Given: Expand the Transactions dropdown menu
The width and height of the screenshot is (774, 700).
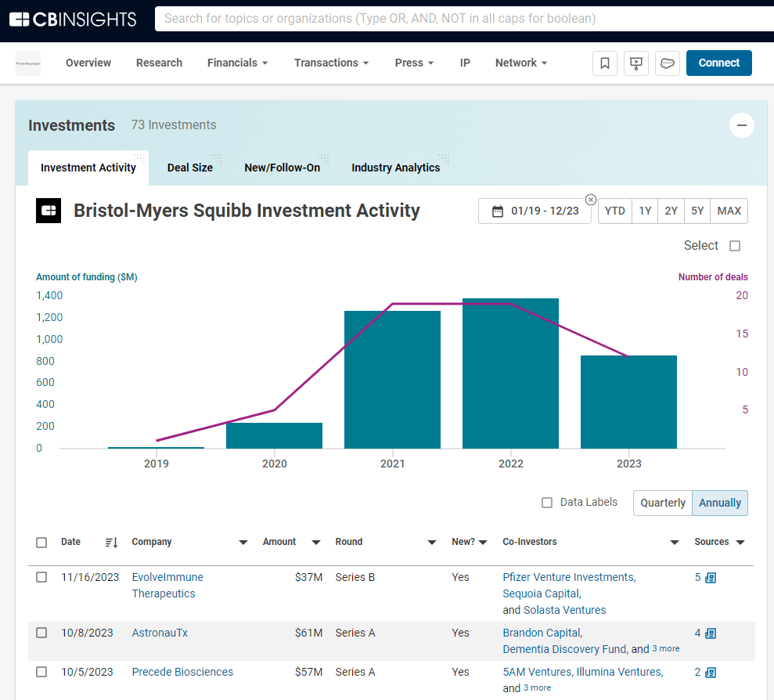Looking at the screenshot, I should click(332, 63).
